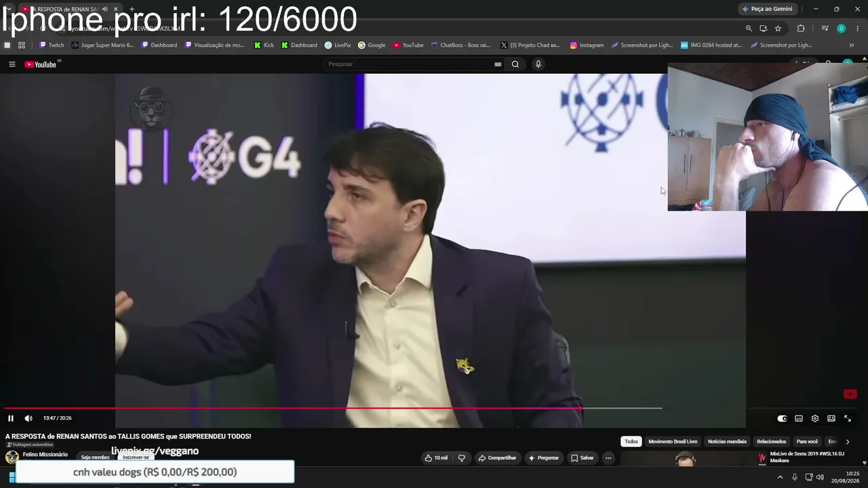Open the tab search dropdown arrow
868x488 pixels.
(8, 9)
